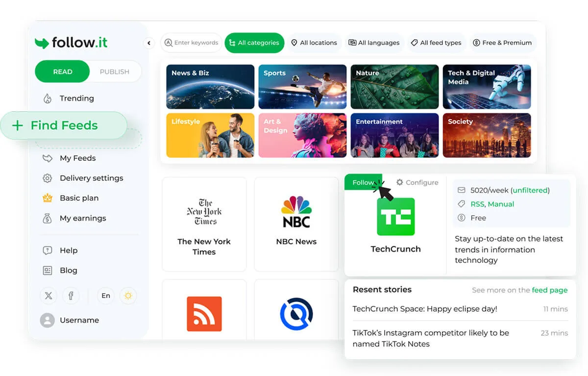Click the Enter keywords search field
Viewport: 588px width, 376px height.
pos(192,43)
